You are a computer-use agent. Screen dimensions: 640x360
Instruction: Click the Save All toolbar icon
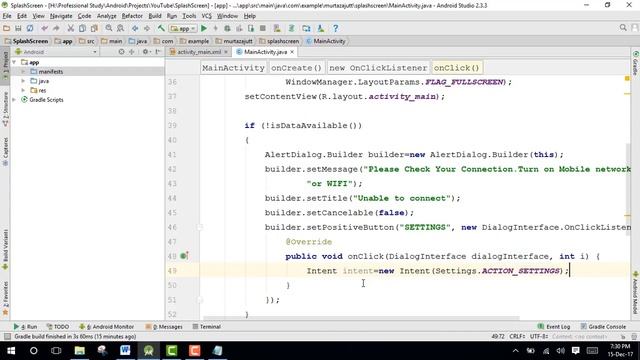[18, 28]
